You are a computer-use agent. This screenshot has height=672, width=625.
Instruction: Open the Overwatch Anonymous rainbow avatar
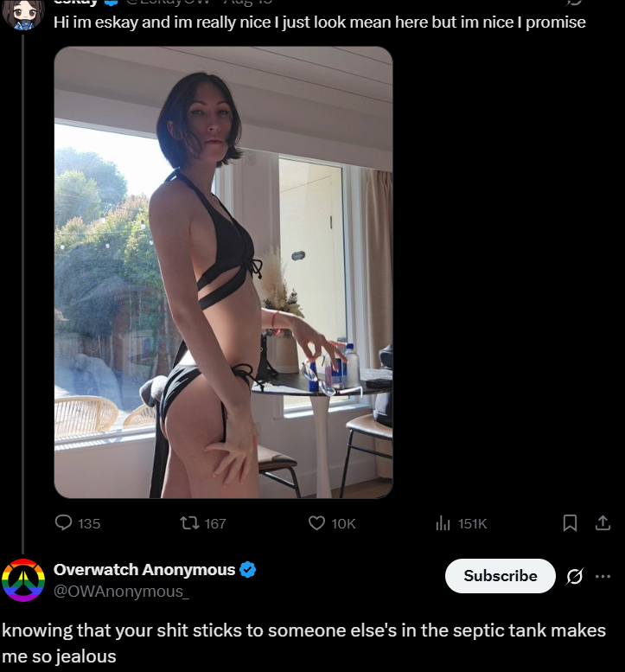tap(23, 579)
